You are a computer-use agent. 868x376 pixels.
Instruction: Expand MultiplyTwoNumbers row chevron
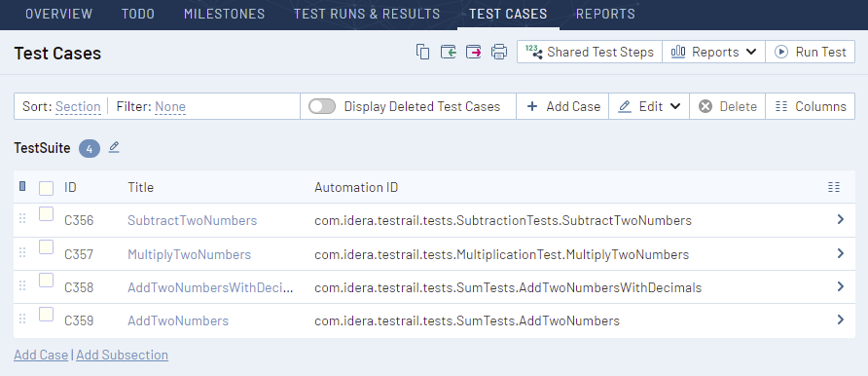tap(841, 253)
